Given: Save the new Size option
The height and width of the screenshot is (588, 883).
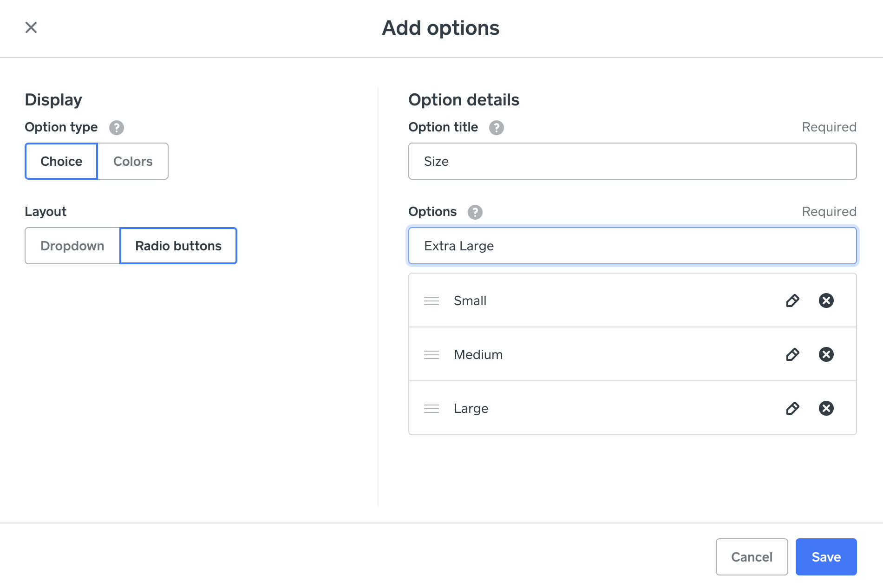Looking at the screenshot, I should (x=826, y=556).
